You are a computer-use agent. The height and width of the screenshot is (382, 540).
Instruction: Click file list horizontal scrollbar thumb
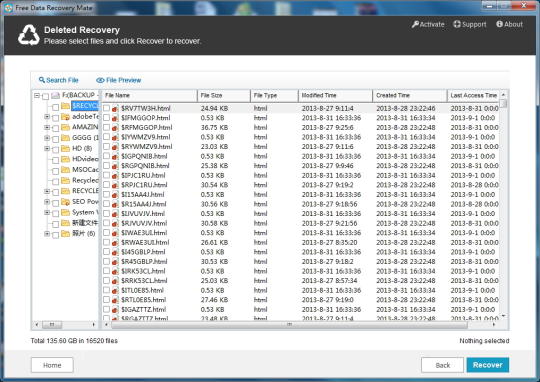tap(289, 324)
